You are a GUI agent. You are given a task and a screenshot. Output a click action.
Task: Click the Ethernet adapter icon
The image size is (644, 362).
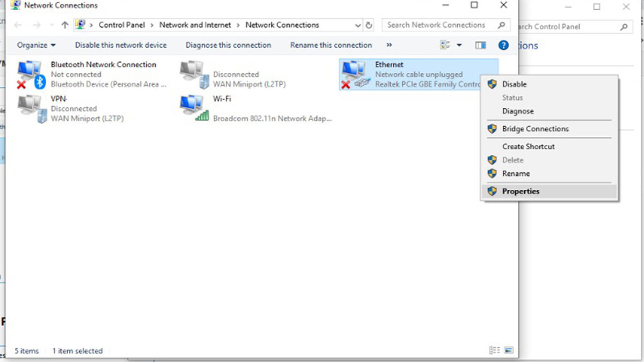click(x=355, y=74)
